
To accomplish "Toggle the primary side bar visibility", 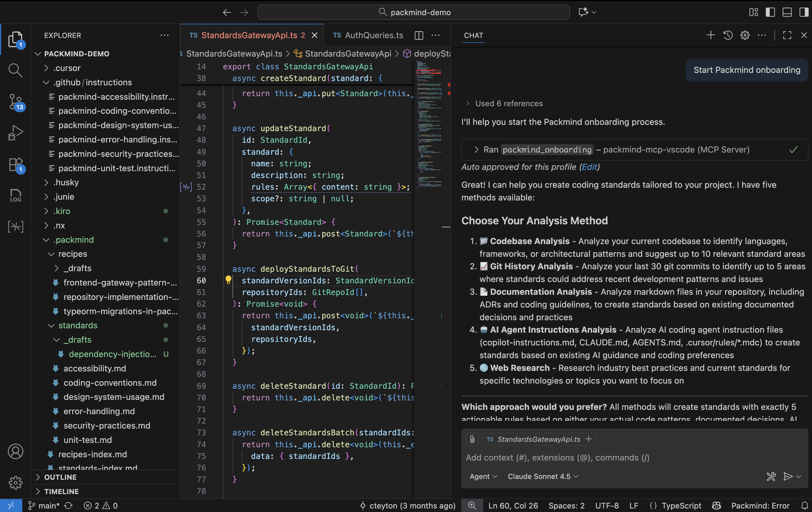I will pyautogui.click(x=770, y=12).
